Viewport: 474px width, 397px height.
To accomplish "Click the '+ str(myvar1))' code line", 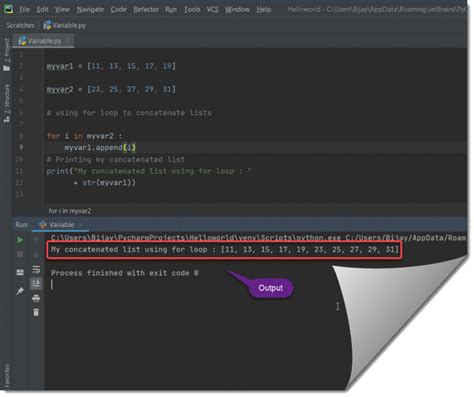I will (x=105, y=183).
